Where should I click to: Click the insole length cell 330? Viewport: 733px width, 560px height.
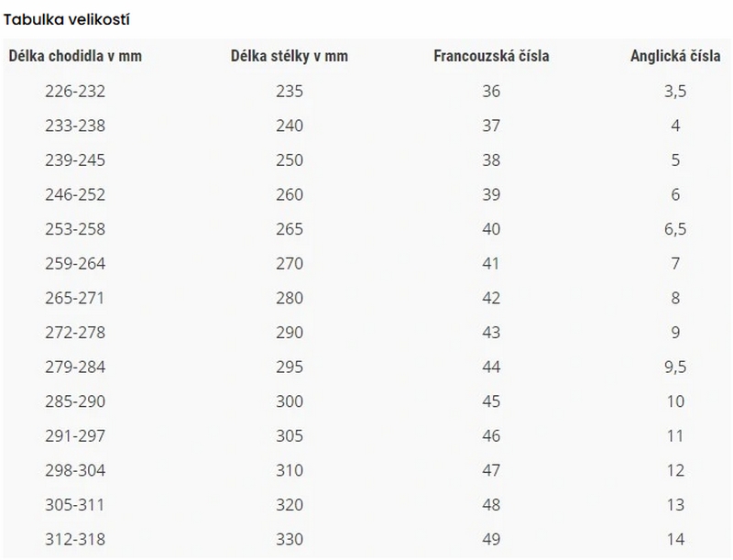[x=289, y=540]
